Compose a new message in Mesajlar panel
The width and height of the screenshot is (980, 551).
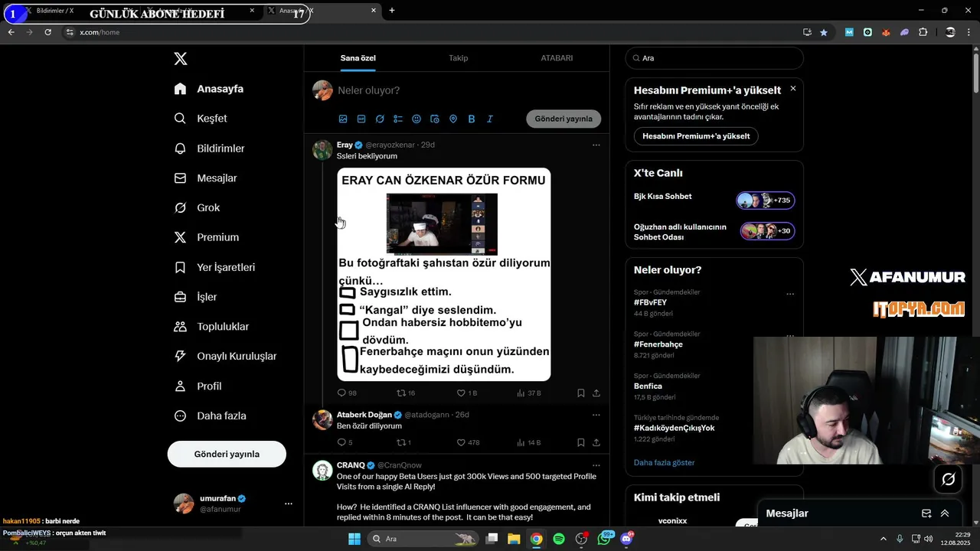click(x=926, y=514)
